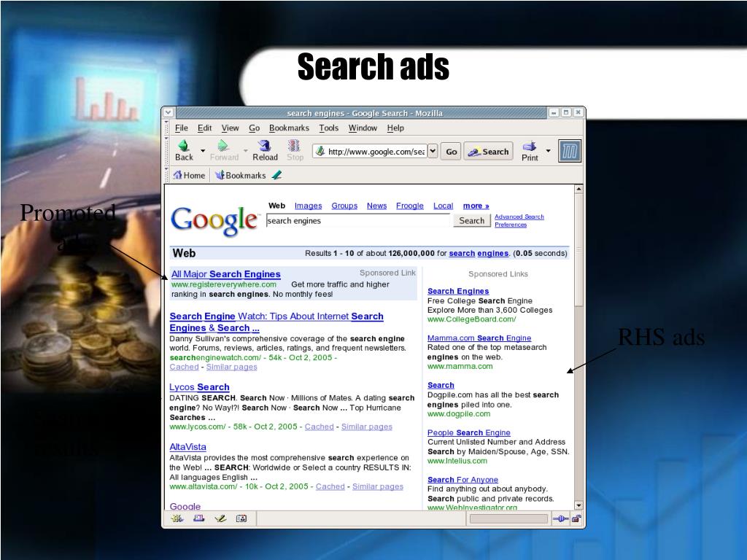Click the status bar progress meter
This screenshot has width=747, height=560.
point(508,518)
